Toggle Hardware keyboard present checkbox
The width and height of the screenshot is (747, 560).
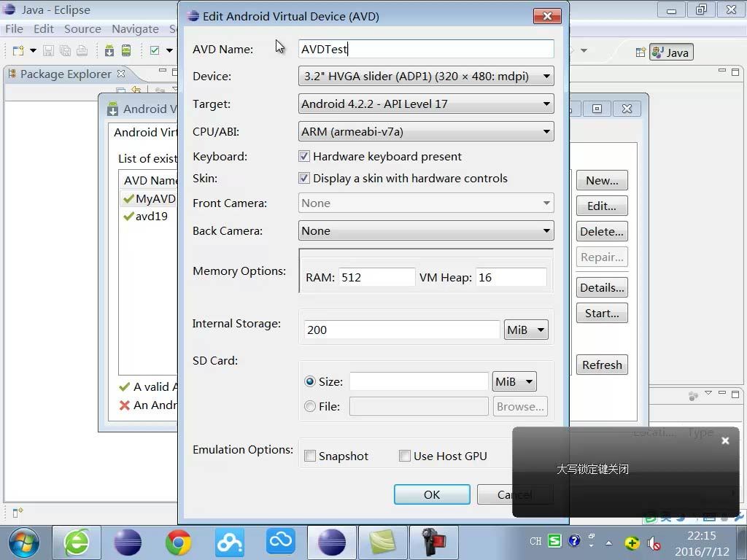pos(304,156)
